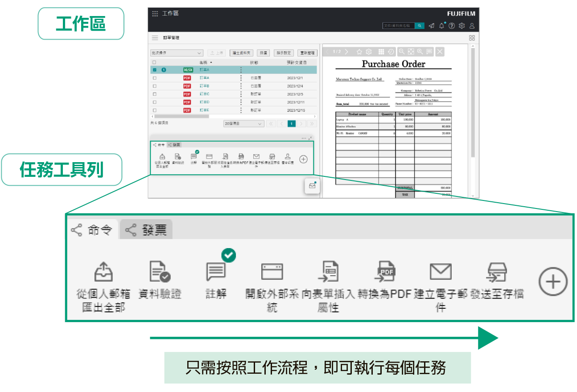Select the 命令 tab in the enlarged toolbar
The width and height of the screenshot is (577, 392).
tap(92, 230)
